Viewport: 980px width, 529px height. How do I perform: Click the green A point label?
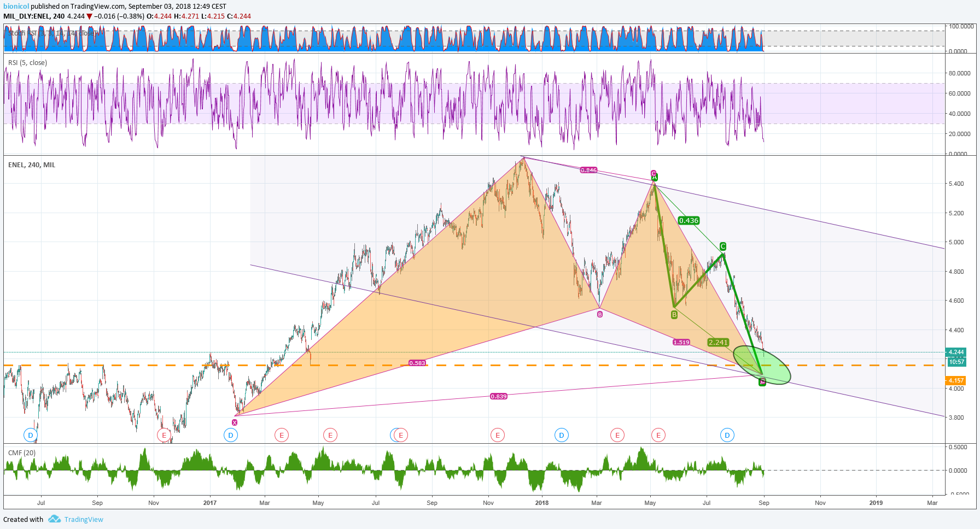(x=655, y=177)
